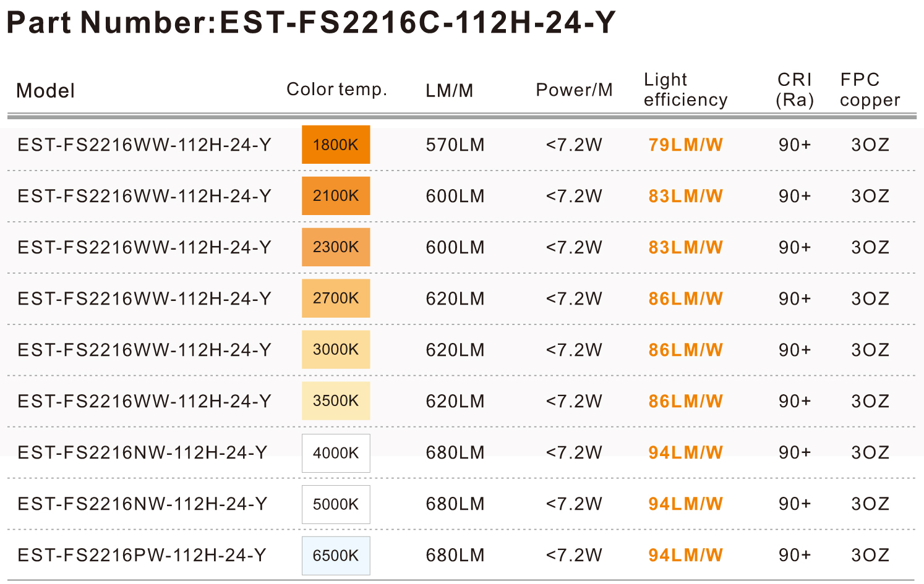Viewport: 924px width, 584px height.
Task: Select the EST-FS2216PW-112H-24-Y model name
Action: (x=142, y=555)
